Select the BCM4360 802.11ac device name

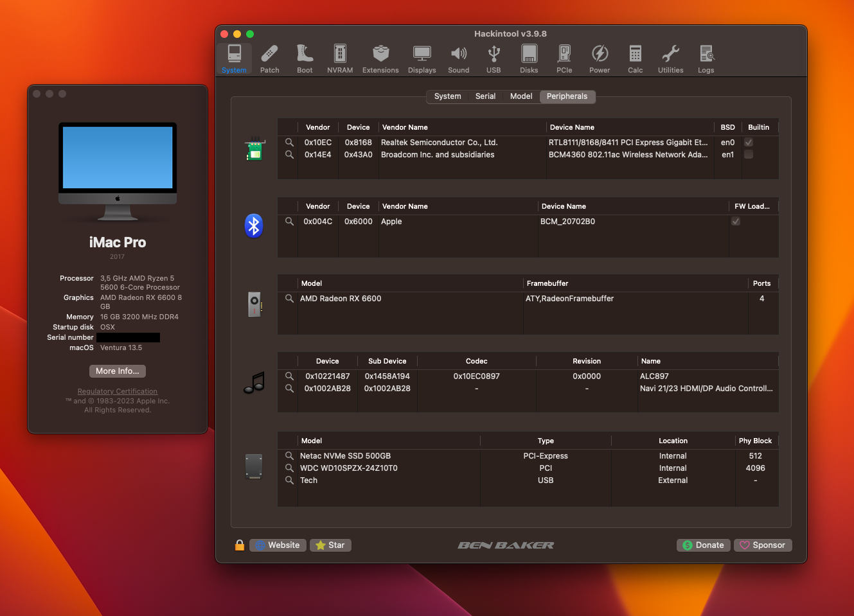628,155
